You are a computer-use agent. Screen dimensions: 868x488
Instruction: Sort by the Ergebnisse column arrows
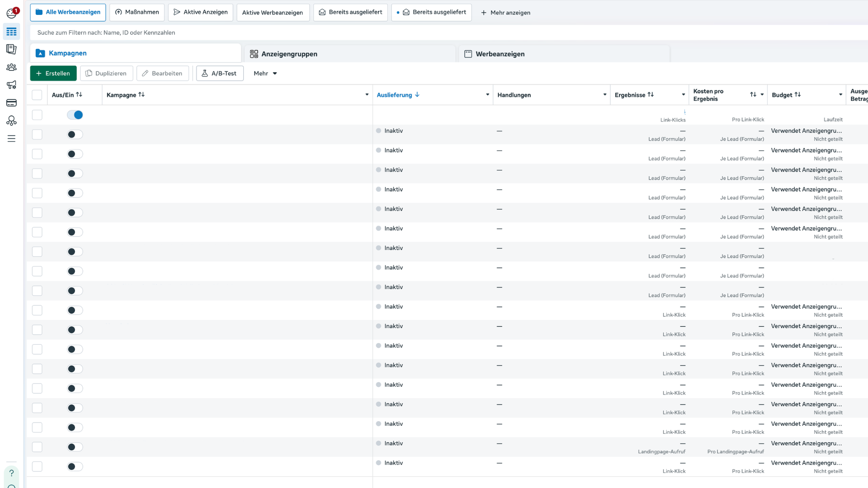click(x=651, y=94)
